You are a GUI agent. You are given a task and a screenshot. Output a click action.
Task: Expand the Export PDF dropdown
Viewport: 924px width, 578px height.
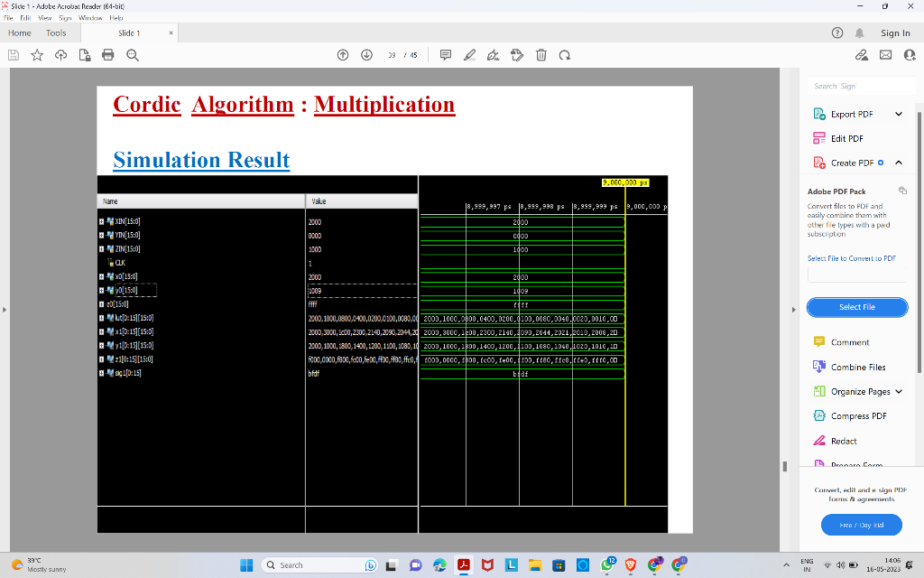[897, 113]
